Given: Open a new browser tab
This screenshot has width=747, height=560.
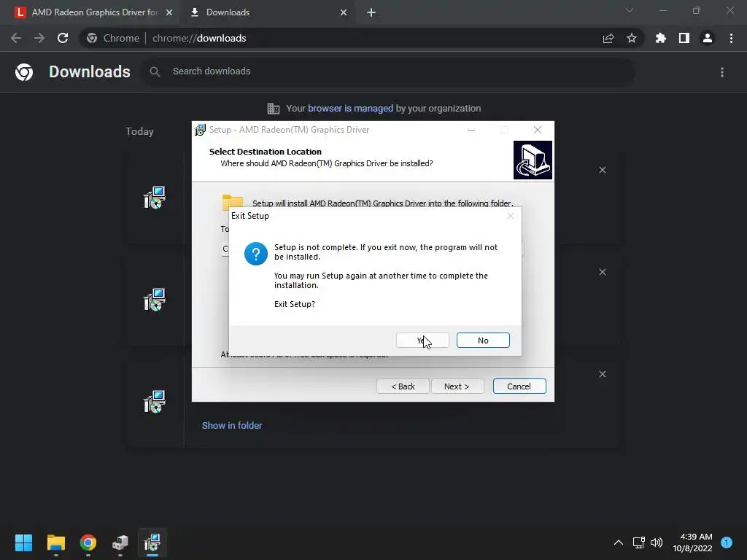Looking at the screenshot, I should [371, 12].
